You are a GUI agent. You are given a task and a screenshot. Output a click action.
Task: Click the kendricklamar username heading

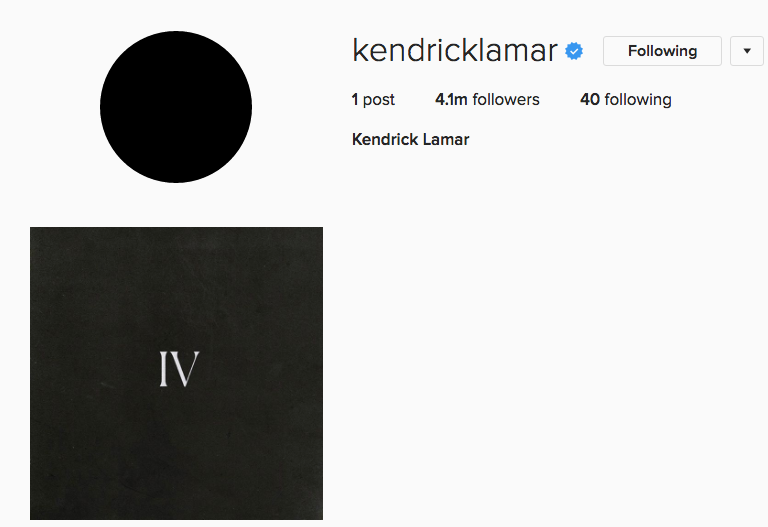point(455,50)
